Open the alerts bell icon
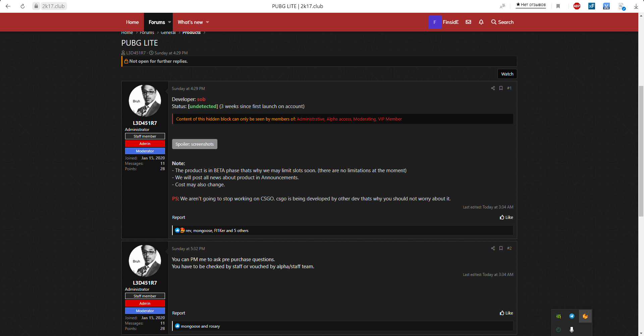644x336 pixels. [x=481, y=22]
